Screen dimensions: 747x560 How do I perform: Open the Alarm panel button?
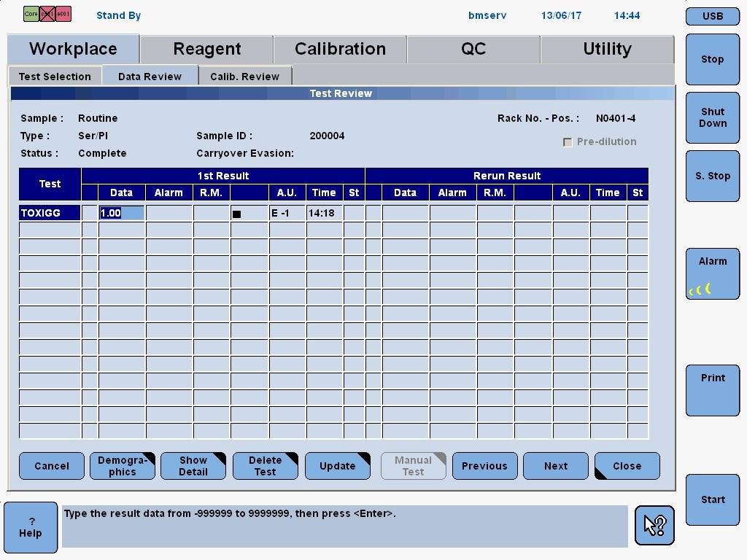[713, 274]
